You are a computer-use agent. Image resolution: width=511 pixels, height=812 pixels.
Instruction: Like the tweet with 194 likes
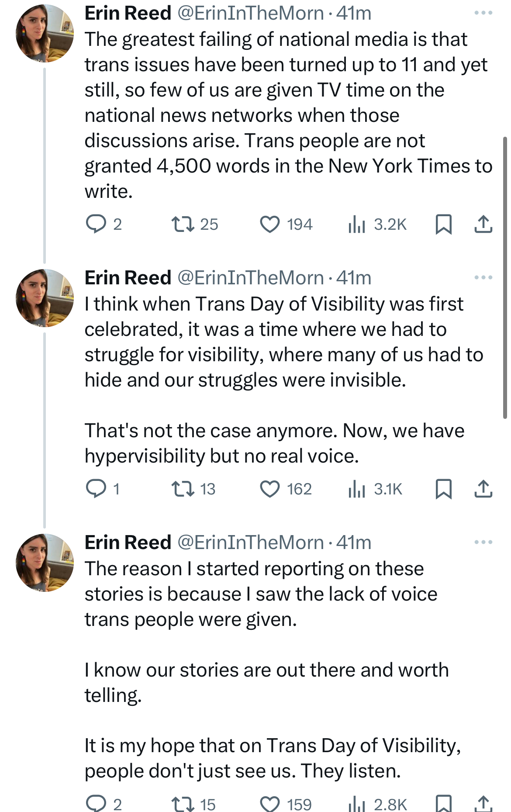[x=270, y=224]
